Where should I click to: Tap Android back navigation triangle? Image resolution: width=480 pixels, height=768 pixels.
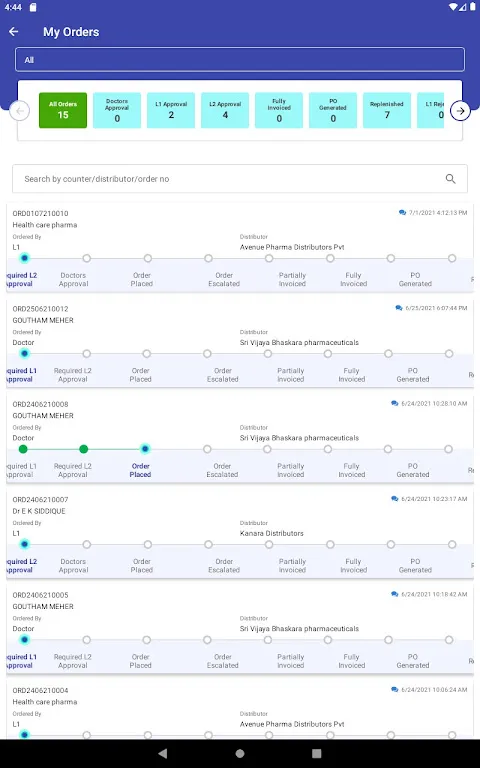[x=163, y=753]
